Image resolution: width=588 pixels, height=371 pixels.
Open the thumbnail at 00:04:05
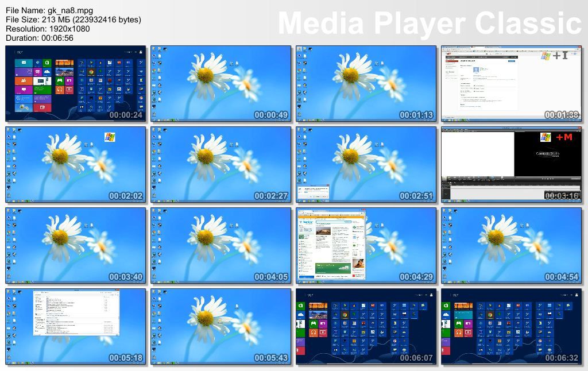[x=221, y=246]
